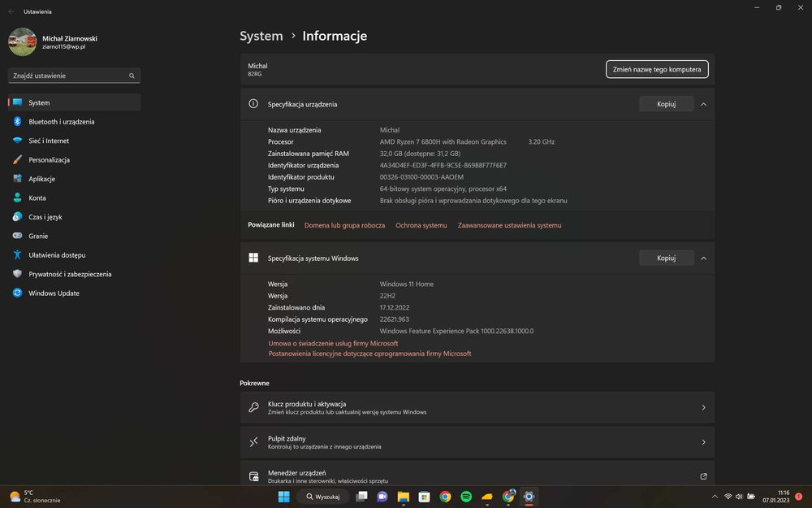Open Spotify from the taskbar
Screen dimensions: 812x508
point(466,497)
